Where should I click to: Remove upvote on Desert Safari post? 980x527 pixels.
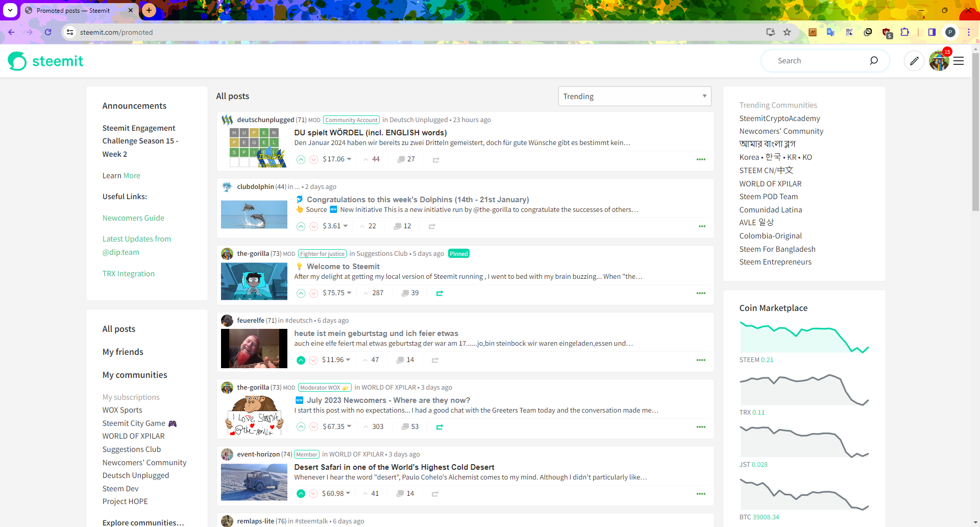point(301,494)
